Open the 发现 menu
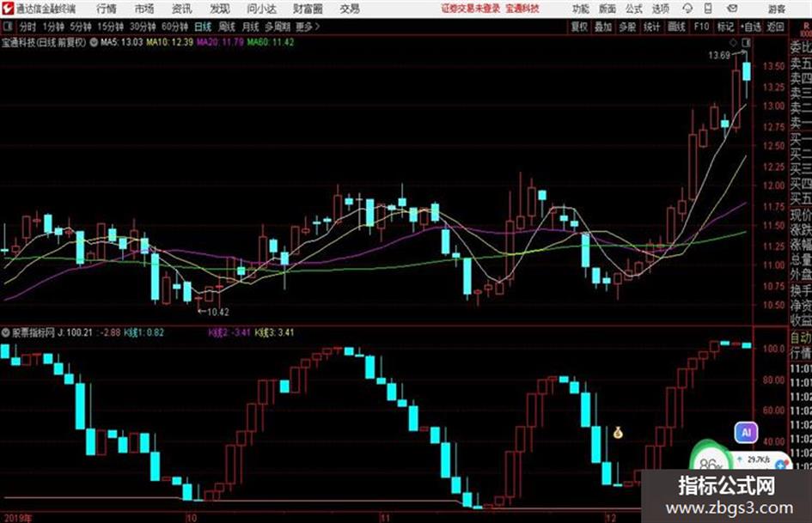 (x=220, y=9)
